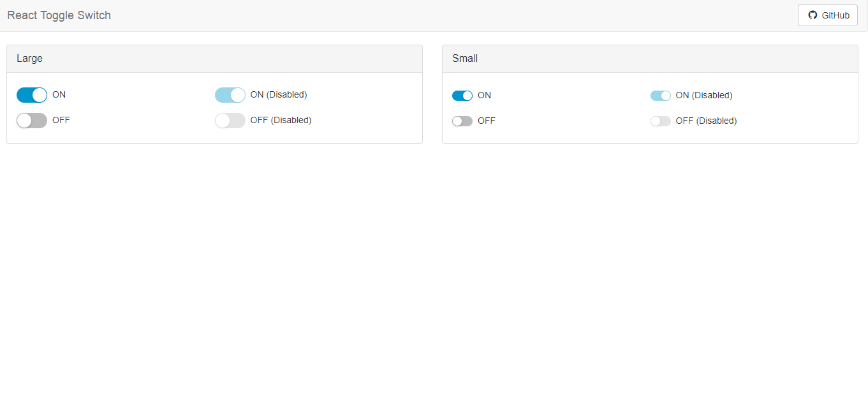Click the Large OFF (Disabled) switch

pyautogui.click(x=230, y=121)
